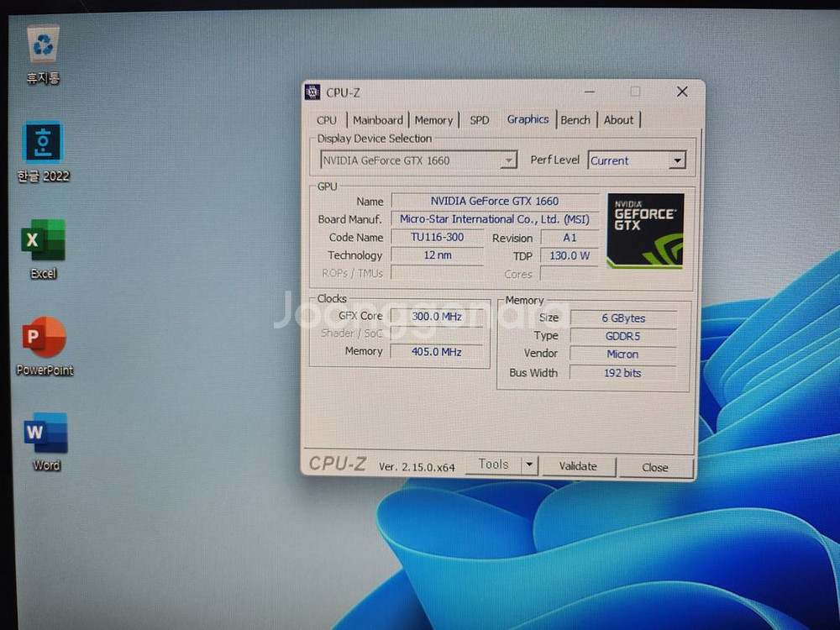Screen dimensions: 840x630
Task: Open the Hangul 2022 desktop icon
Action: tap(43, 153)
